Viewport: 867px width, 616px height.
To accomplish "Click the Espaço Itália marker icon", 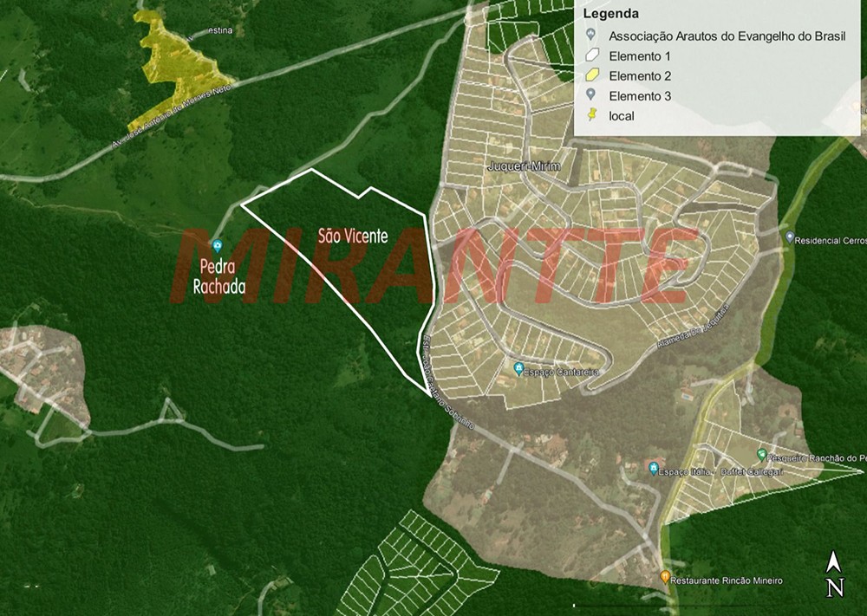I will [654, 468].
